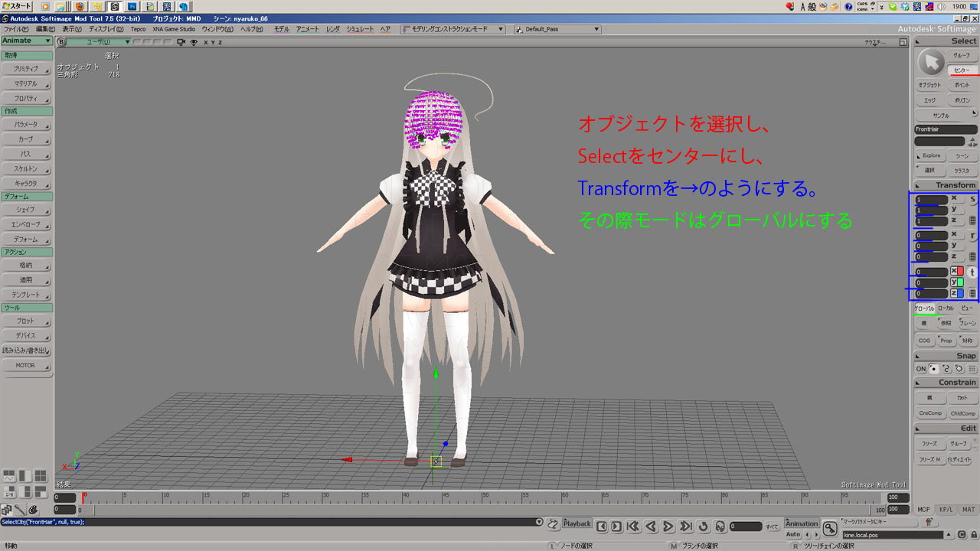Click the FrontHair object name field
This screenshot has width=980, height=551.
click(x=946, y=129)
